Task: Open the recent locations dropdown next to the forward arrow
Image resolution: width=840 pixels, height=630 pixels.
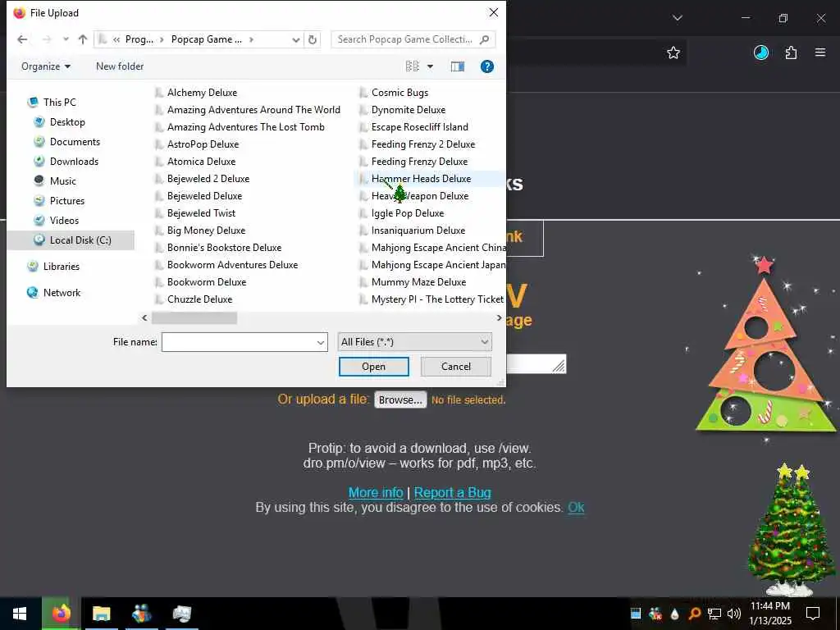Action: 66,39
